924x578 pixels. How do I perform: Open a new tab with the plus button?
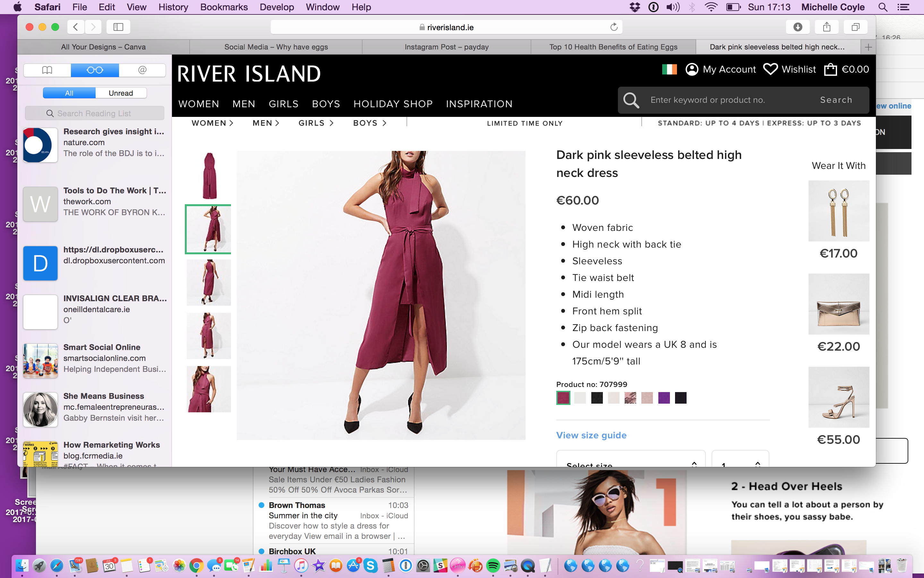[x=868, y=47]
